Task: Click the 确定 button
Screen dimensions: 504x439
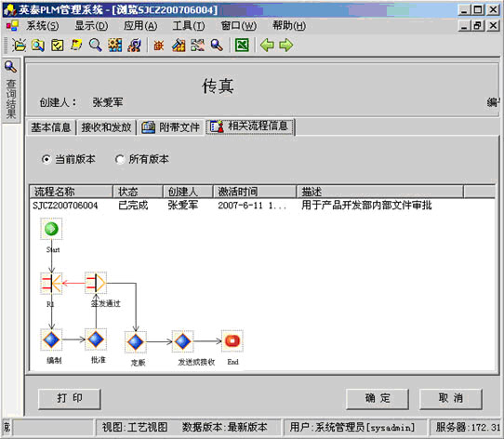Action: click(378, 398)
